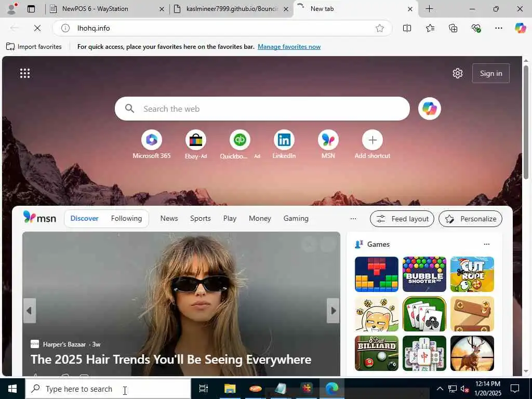Play Solitaire cards game thumbnail
Image resolution: width=532 pixels, height=399 pixels.
tap(424, 314)
